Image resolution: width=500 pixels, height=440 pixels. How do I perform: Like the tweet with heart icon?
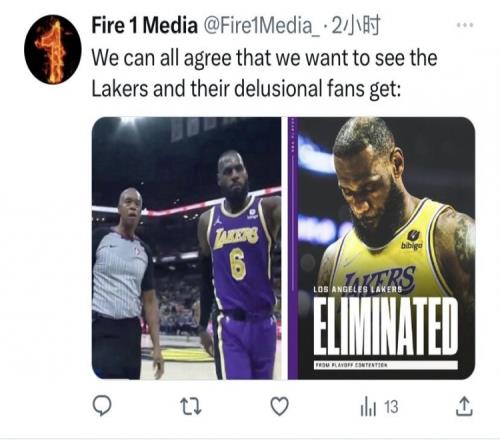(x=279, y=406)
